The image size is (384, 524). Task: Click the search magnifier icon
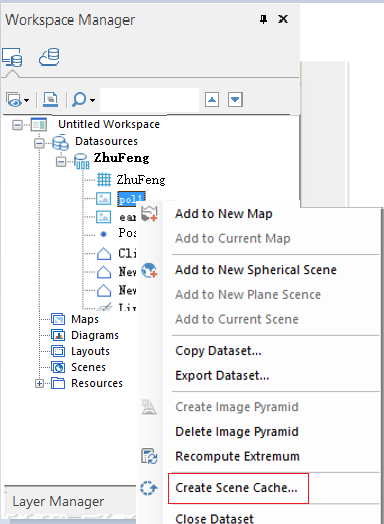[79, 99]
